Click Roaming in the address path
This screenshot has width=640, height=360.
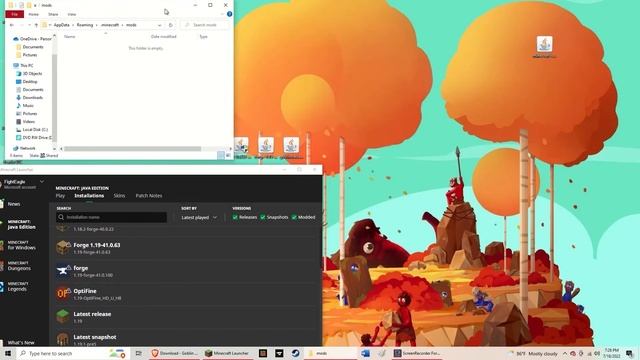point(84,25)
